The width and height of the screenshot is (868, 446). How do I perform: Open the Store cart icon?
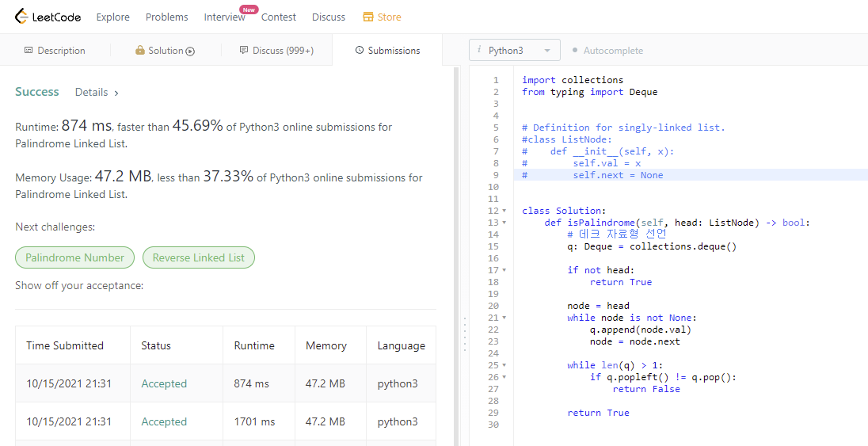(368, 17)
